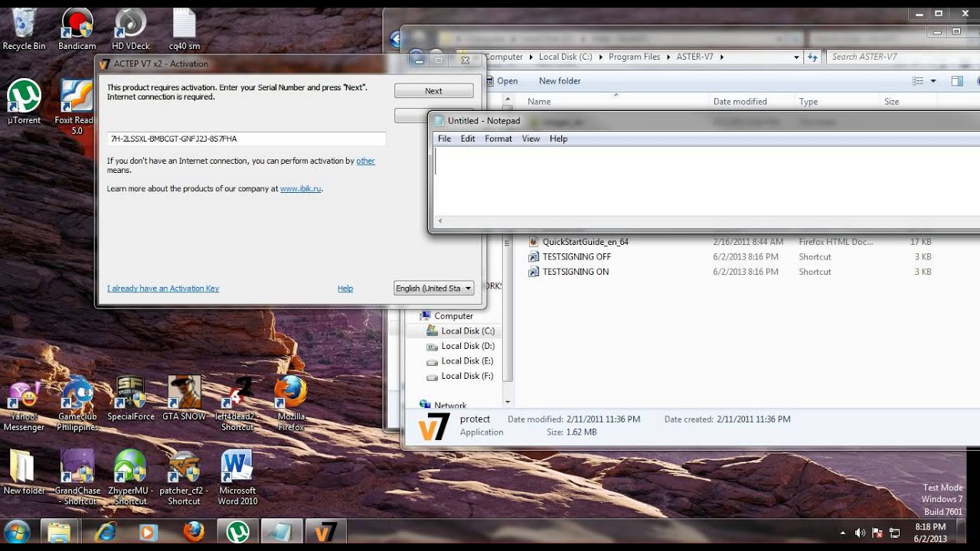Image resolution: width=980 pixels, height=551 pixels.
Task: Select Local Disk (F:) in navigation pane
Action: tap(459, 376)
